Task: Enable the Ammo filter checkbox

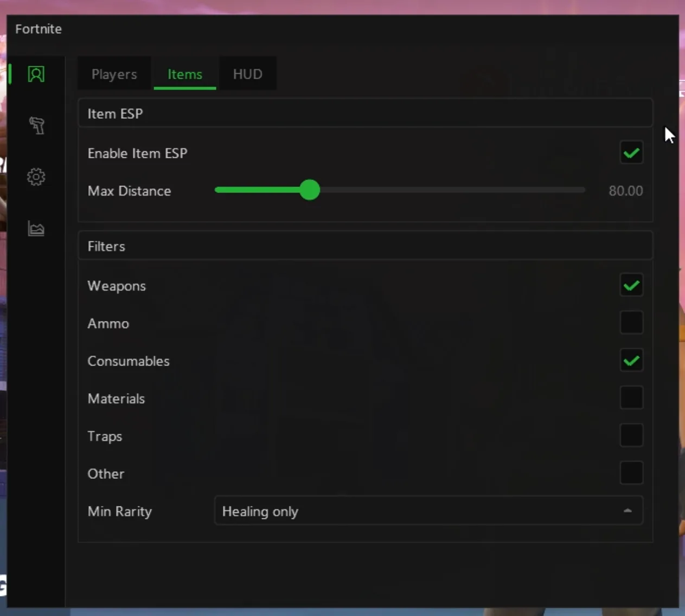Action: [631, 323]
